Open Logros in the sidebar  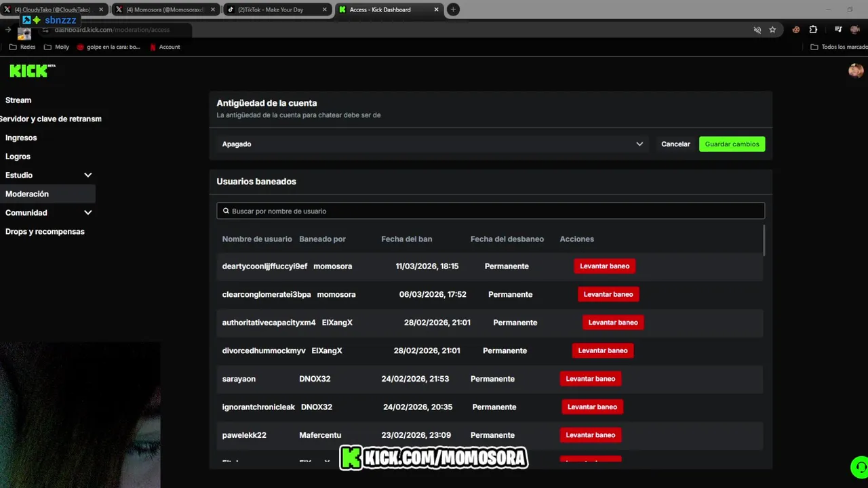click(18, 157)
